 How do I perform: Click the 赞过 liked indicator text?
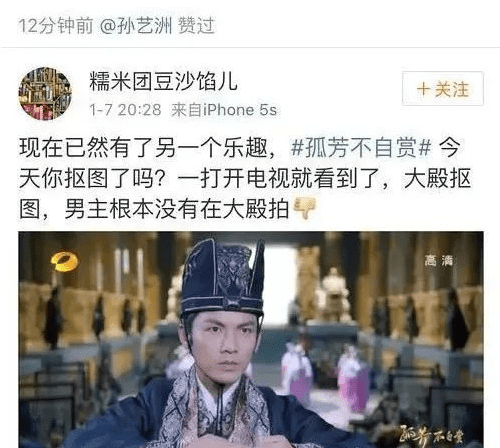[x=196, y=26]
